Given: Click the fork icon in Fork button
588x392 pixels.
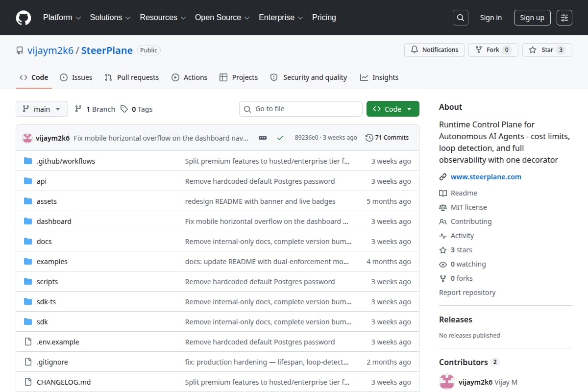Looking at the screenshot, I should click(479, 50).
